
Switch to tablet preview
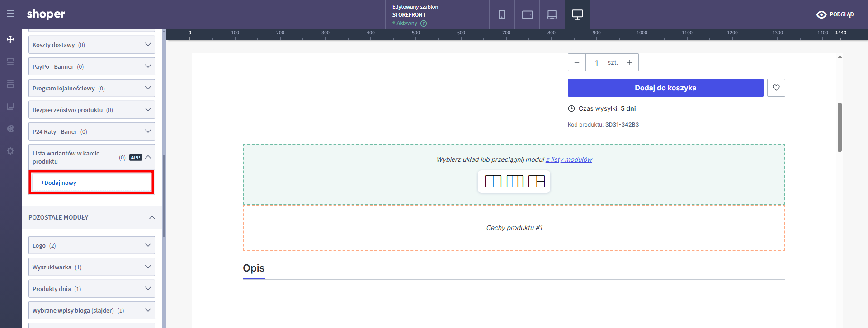pos(527,14)
